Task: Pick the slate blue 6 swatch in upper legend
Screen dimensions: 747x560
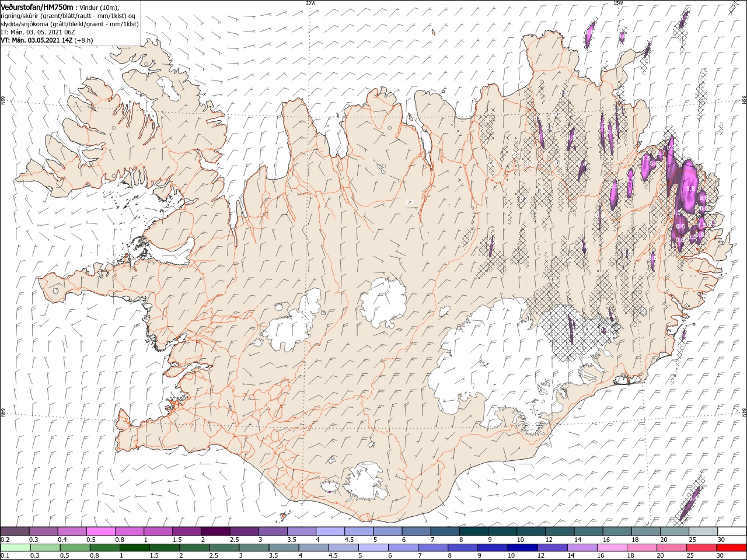Action: point(416,531)
